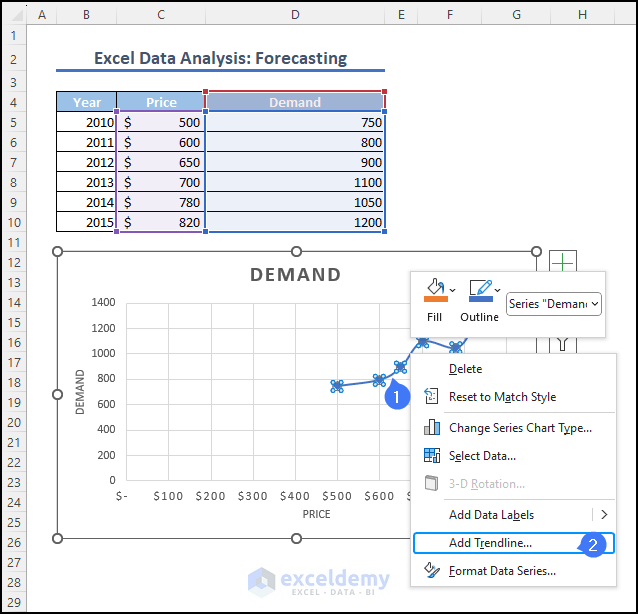Click the title "Excel Data Analysis: Forecasting"
Screen dimensions: 638x614
coord(221,59)
